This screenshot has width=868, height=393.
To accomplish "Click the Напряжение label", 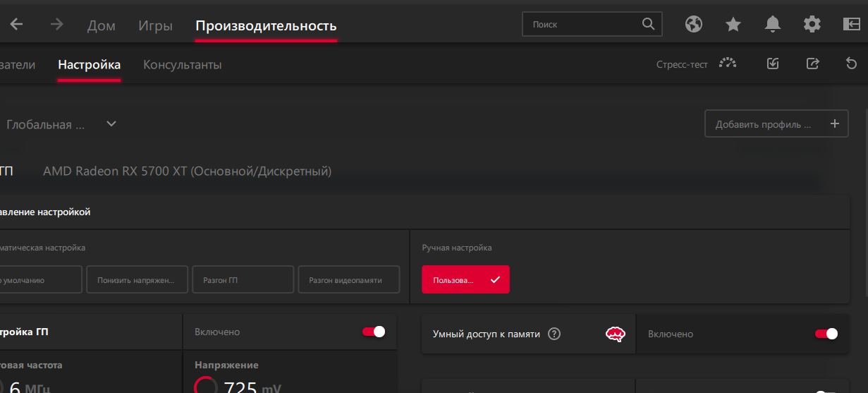I will click(x=226, y=365).
